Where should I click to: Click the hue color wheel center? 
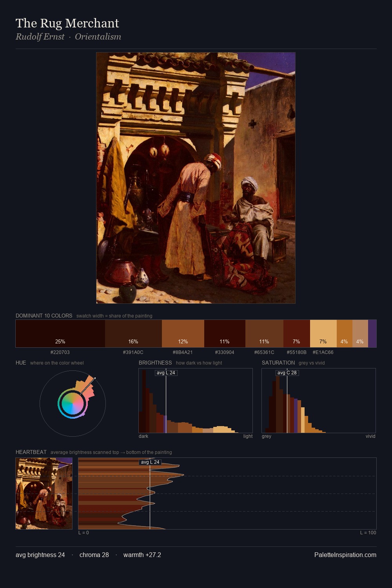pyautogui.click(x=73, y=404)
